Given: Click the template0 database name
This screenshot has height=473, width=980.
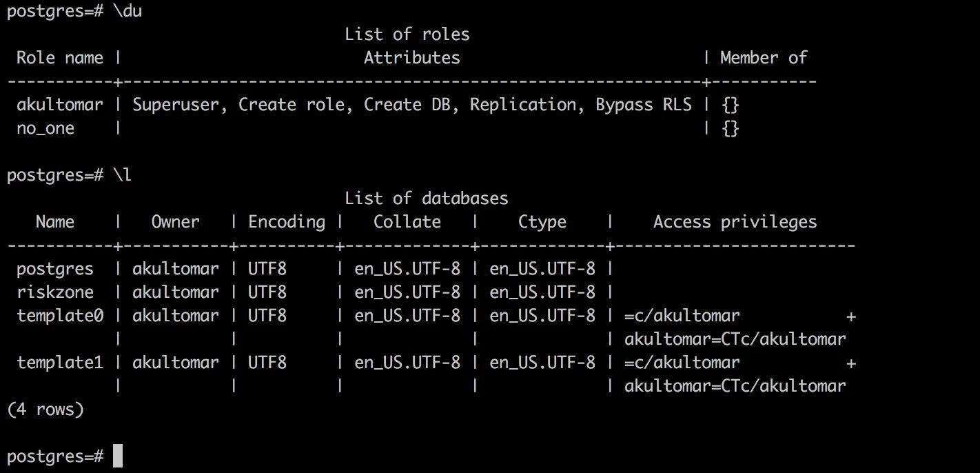Looking at the screenshot, I should coord(59,316).
